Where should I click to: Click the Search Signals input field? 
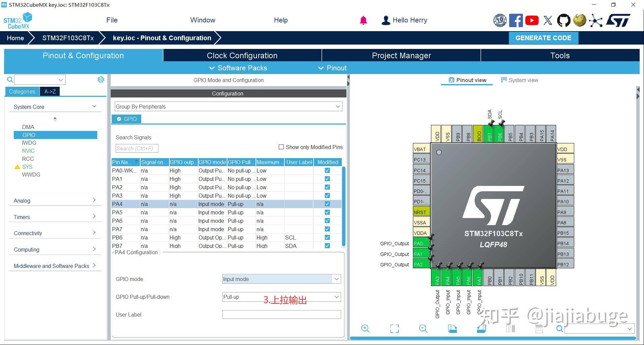point(137,148)
